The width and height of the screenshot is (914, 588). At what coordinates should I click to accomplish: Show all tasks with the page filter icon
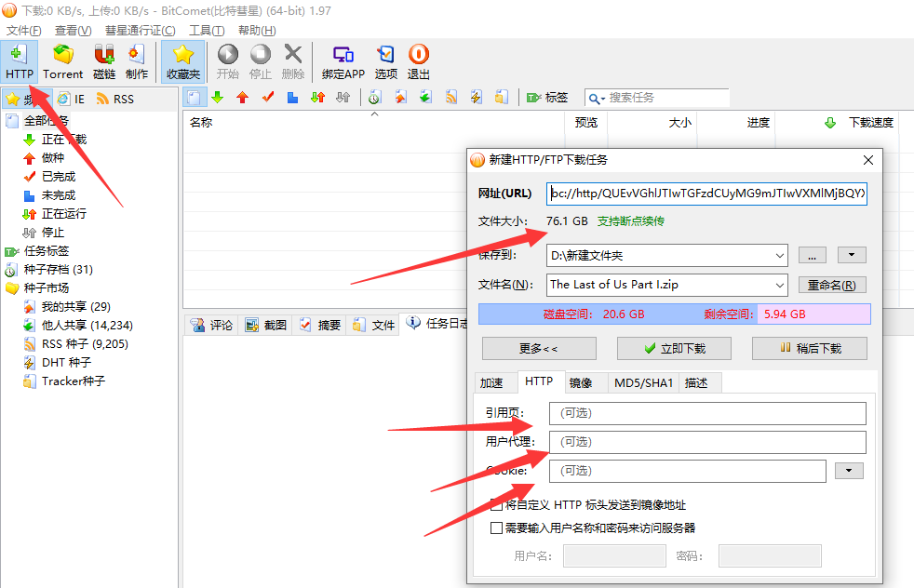(x=195, y=98)
